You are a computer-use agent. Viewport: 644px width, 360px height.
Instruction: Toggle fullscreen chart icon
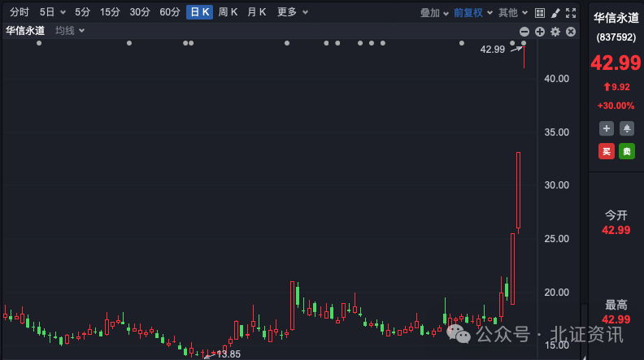571,13
